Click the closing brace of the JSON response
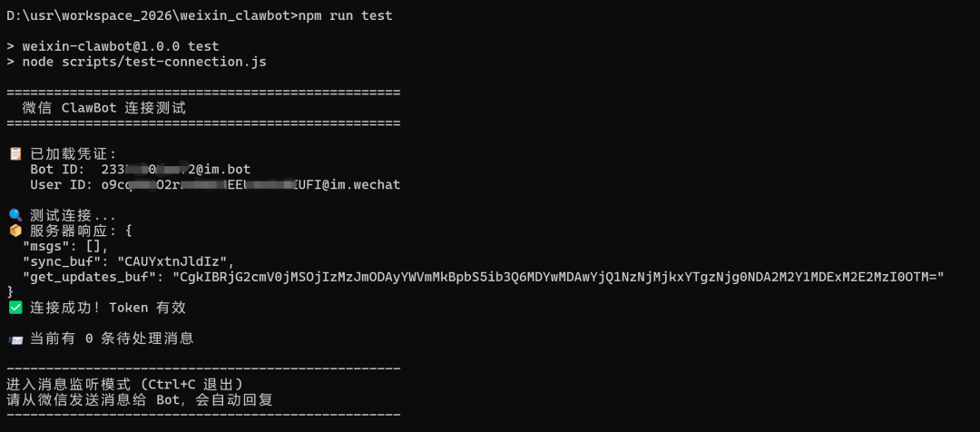The image size is (980, 432). pyautogui.click(x=10, y=291)
